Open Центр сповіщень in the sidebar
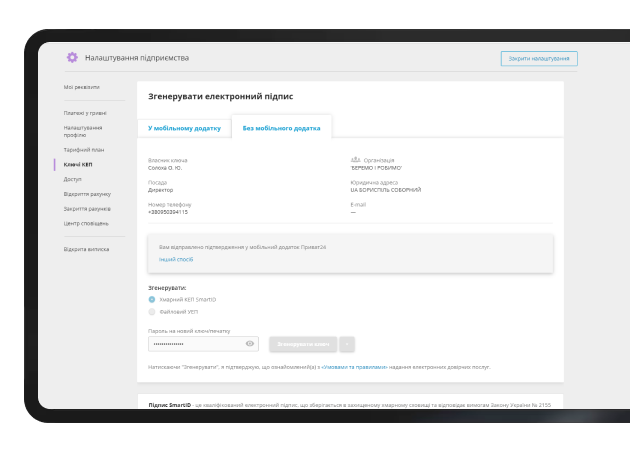 pyautogui.click(x=86, y=223)
